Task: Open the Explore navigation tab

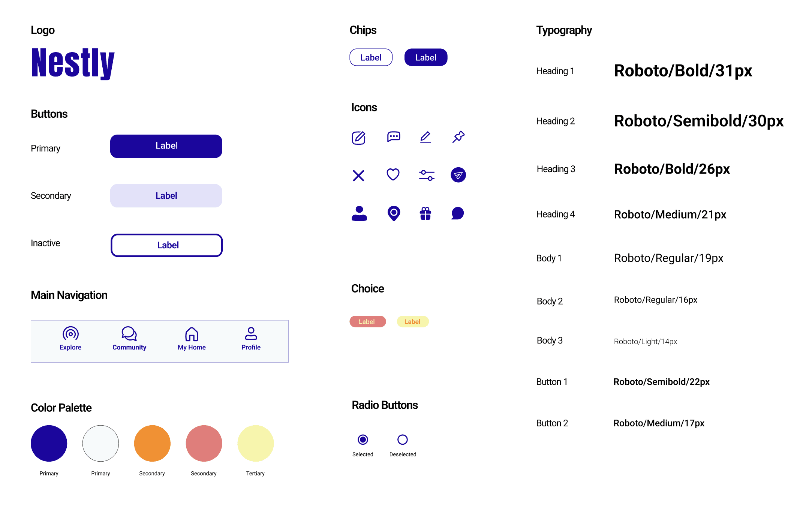Action: pyautogui.click(x=70, y=339)
